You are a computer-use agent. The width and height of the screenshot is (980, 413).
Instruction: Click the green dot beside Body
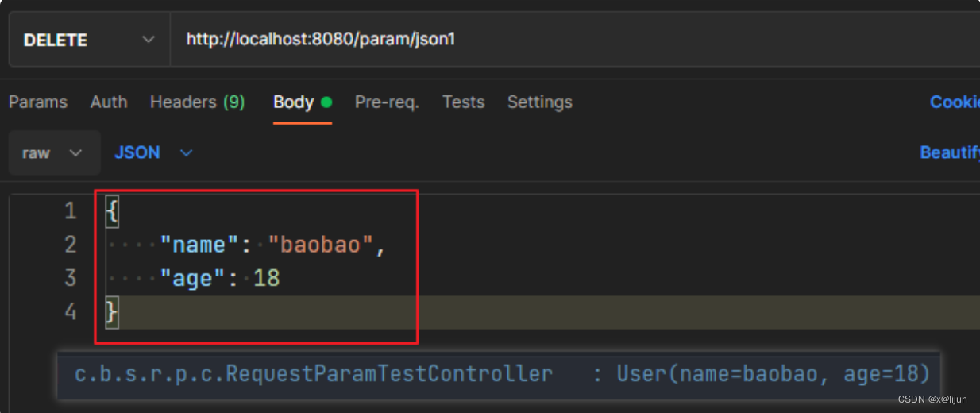326,102
